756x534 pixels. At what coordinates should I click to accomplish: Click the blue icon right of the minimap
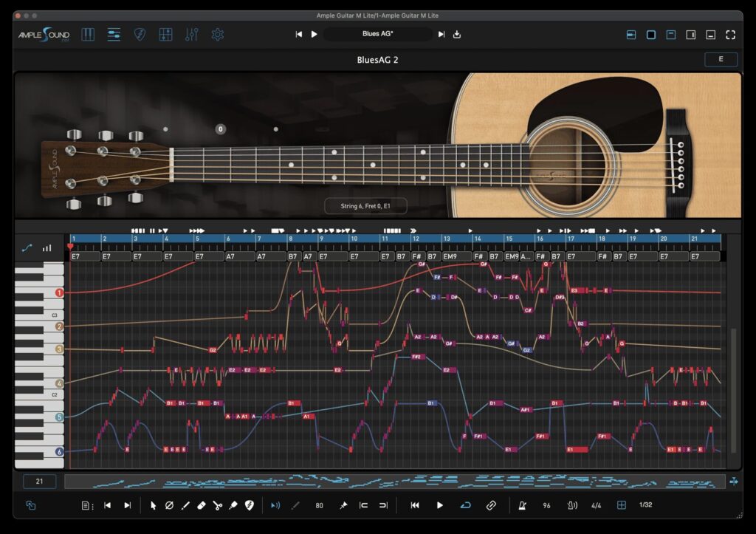(734, 481)
